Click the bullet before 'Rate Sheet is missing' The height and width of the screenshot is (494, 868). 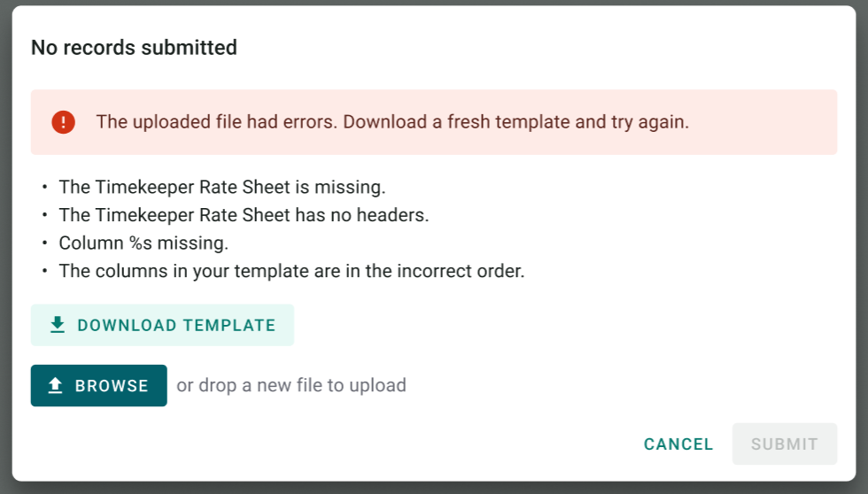click(x=45, y=187)
